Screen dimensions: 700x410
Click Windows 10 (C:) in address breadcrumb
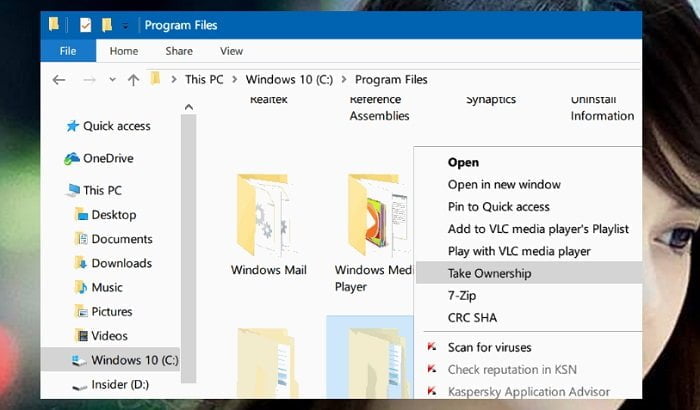point(289,79)
